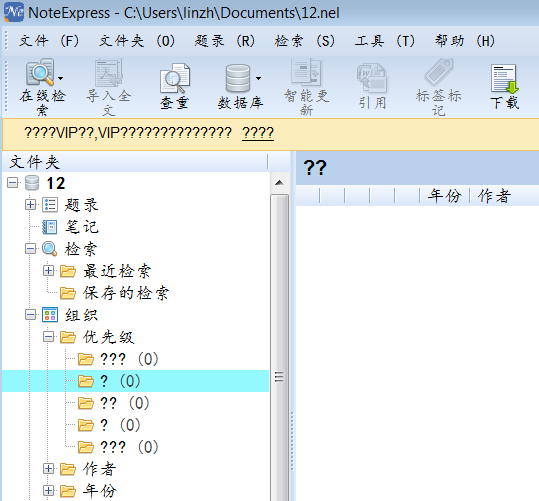This screenshot has height=501, width=539.
Task: Click the 查重 duplicate check icon
Action: [175, 78]
